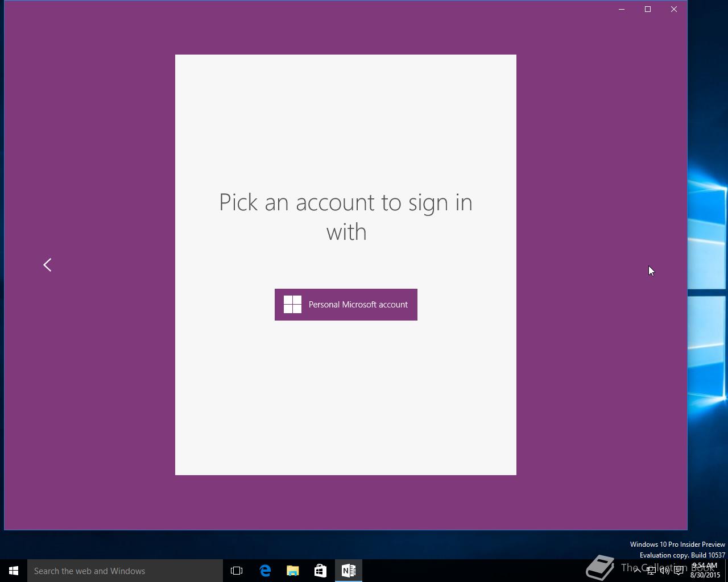Focus the Search the web and Windows box
Screen dimensions: 728x582
coord(125,571)
